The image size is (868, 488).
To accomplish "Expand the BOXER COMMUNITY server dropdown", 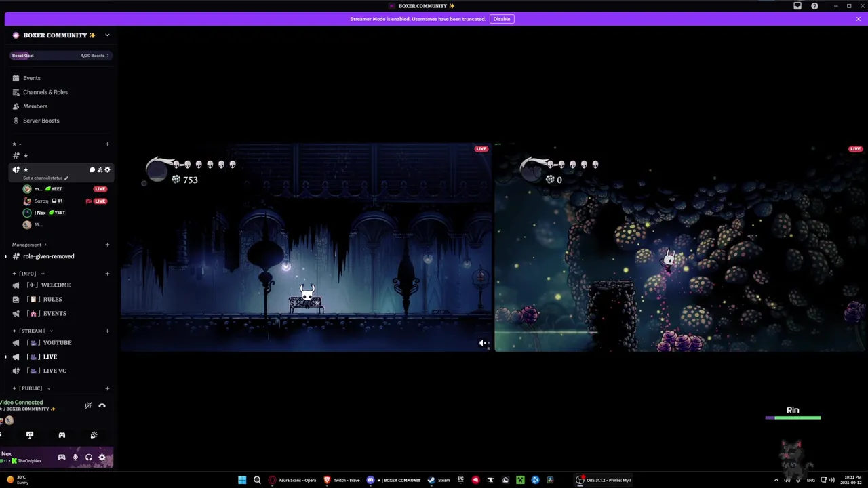I will (x=106, y=35).
